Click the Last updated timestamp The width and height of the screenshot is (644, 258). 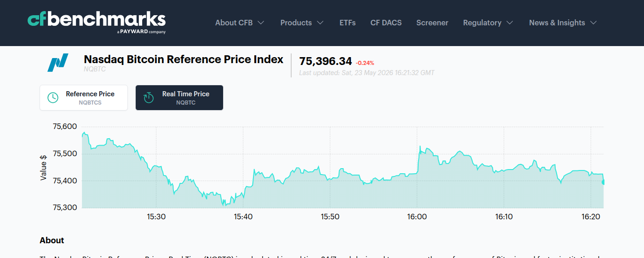[367, 73]
